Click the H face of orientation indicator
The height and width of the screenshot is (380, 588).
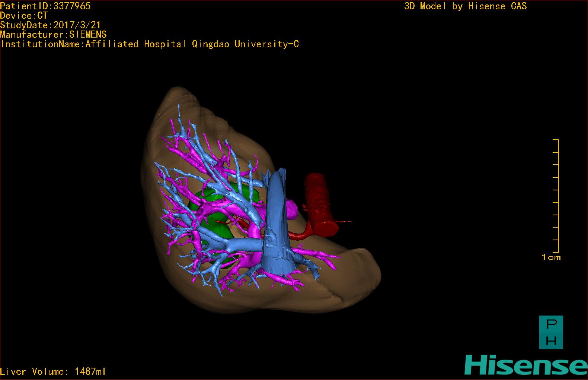point(551,341)
